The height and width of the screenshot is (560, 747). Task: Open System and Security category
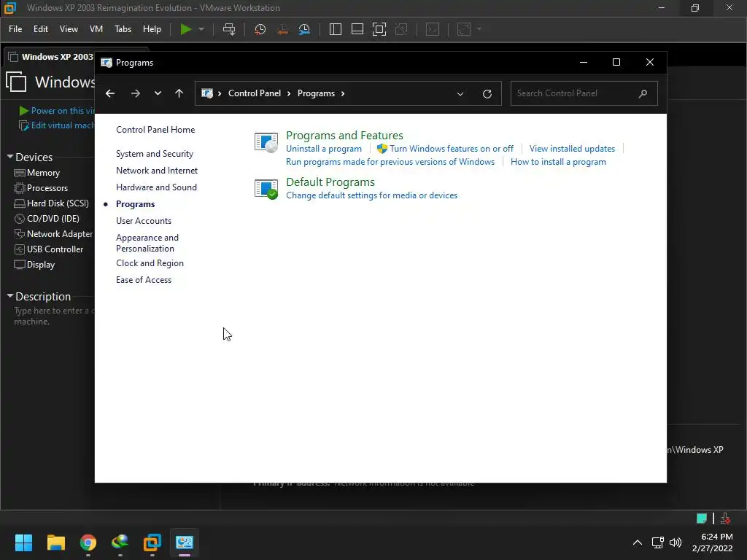[x=155, y=154]
